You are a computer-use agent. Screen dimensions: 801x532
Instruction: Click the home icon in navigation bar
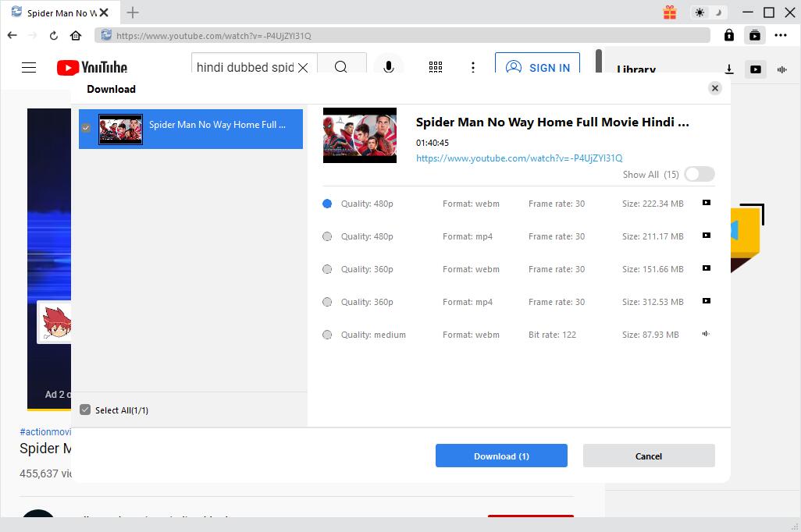(76, 35)
